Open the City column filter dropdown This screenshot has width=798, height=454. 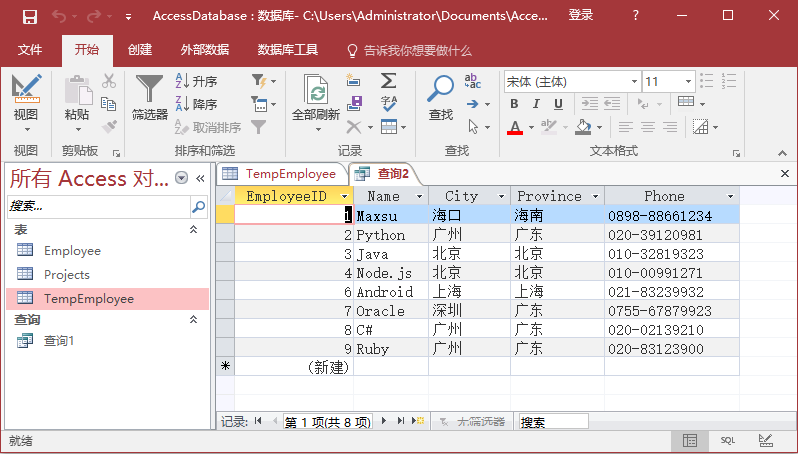[500, 196]
